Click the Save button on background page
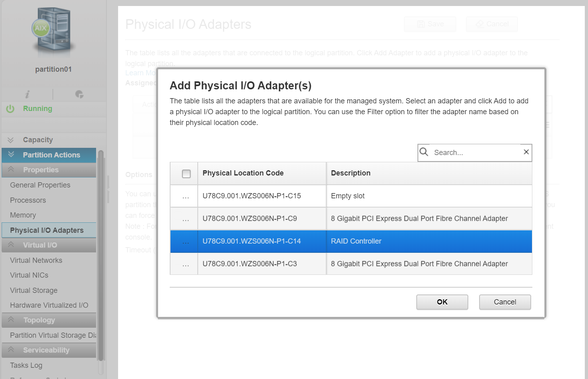This screenshot has width=588, height=379. (430, 24)
